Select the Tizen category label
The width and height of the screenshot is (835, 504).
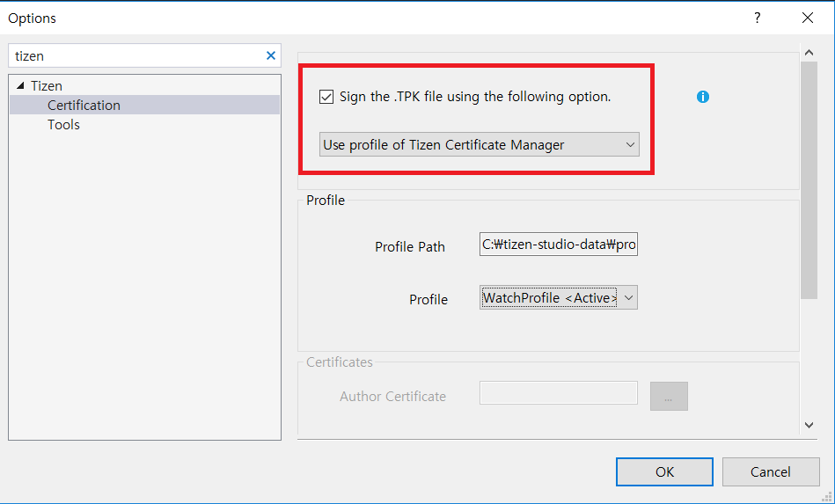click(x=47, y=86)
